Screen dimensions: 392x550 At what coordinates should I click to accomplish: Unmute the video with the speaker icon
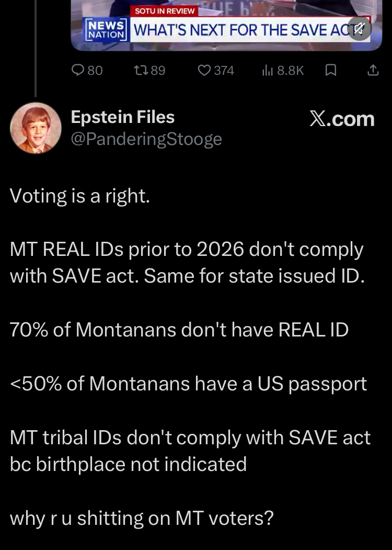tap(359, 29)
